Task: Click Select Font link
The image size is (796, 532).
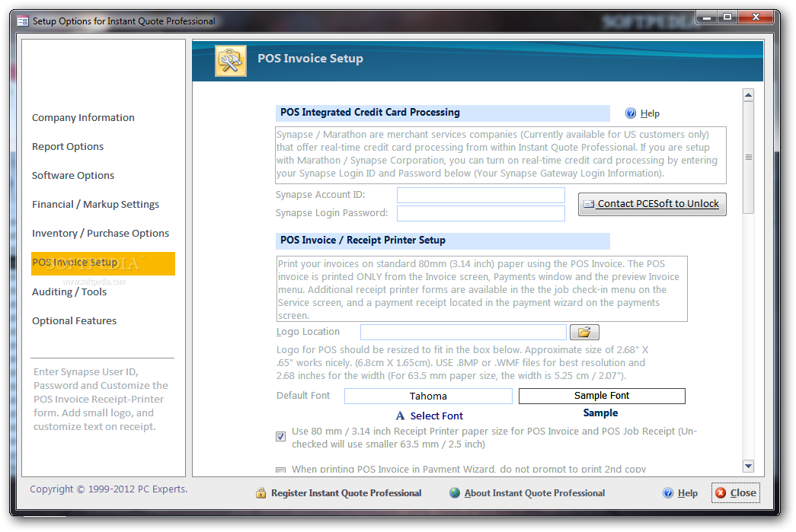Action: tap(436, 416)
